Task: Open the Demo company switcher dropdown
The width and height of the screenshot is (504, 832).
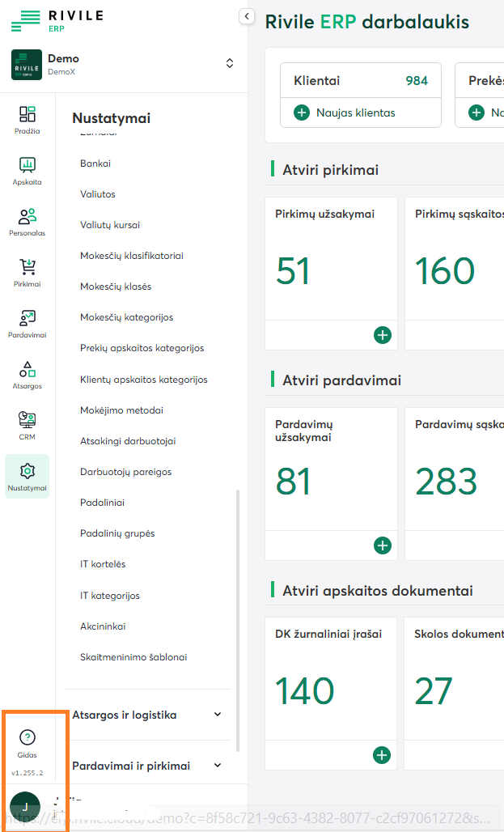Action: point(230,63)
